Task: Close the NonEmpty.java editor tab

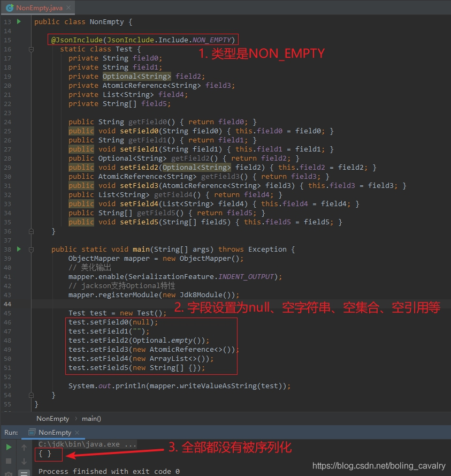Action: (68, 7)
